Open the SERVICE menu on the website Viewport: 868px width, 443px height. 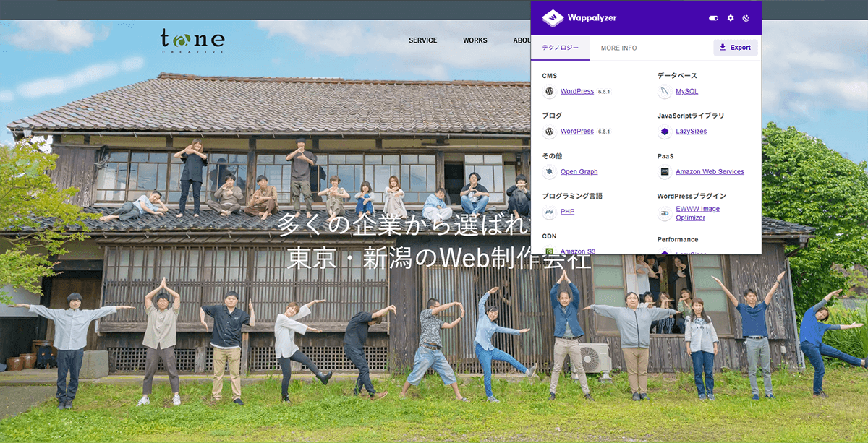pyautogui.click(x=423, y=40)
